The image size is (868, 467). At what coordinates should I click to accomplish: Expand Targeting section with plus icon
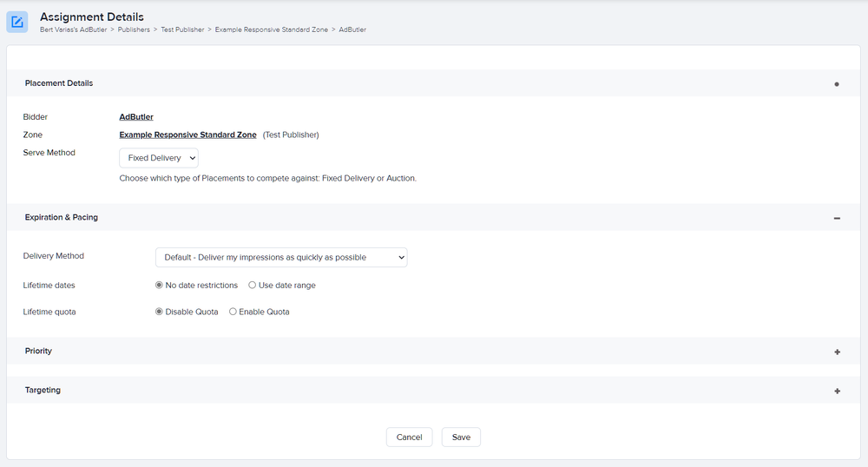837,391
